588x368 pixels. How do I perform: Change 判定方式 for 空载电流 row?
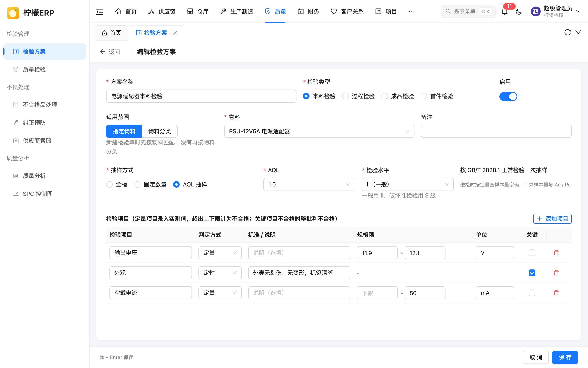pos(220,293)
